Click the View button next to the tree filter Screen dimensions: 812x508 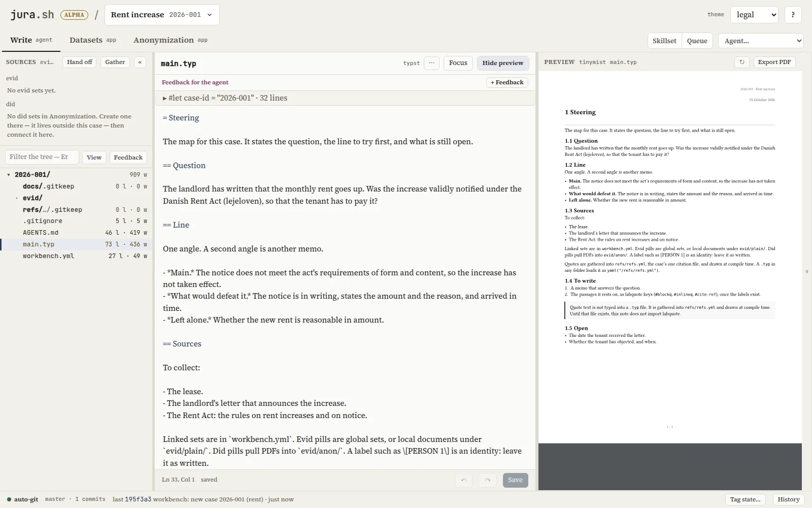(94, 157)
